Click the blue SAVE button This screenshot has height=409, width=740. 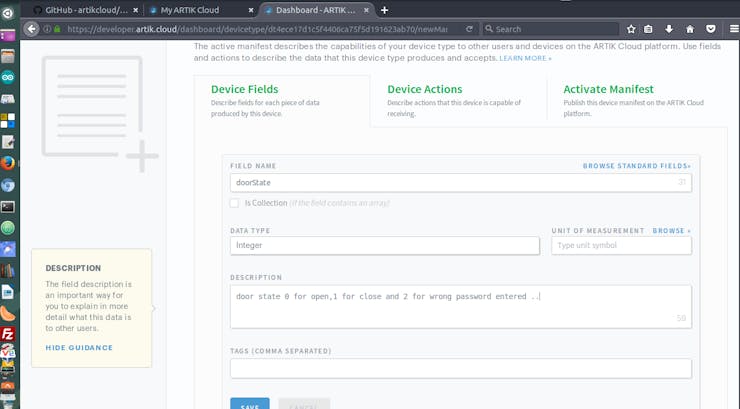pos(250,404)
